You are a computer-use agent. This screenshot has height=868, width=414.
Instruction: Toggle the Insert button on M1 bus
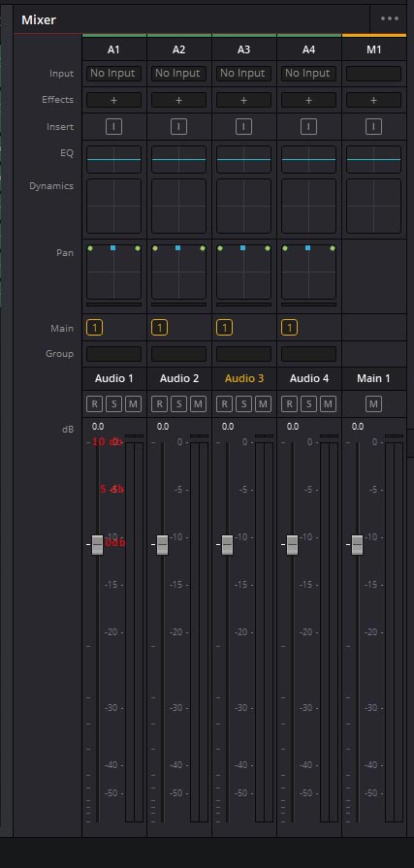(373, 127)
